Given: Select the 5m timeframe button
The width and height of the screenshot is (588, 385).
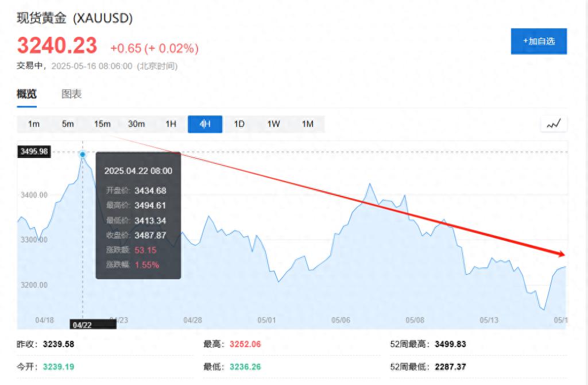Looking at the screenshot, I should click(67, 124).
